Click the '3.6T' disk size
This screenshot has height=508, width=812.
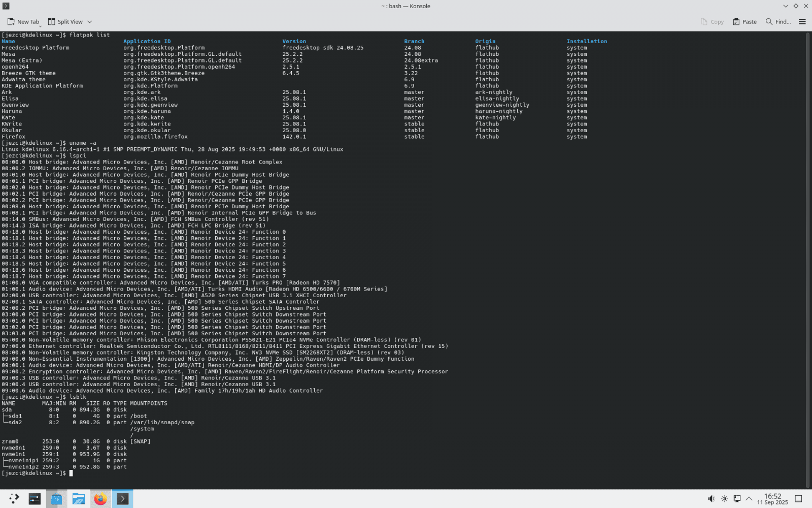[93, 448]
